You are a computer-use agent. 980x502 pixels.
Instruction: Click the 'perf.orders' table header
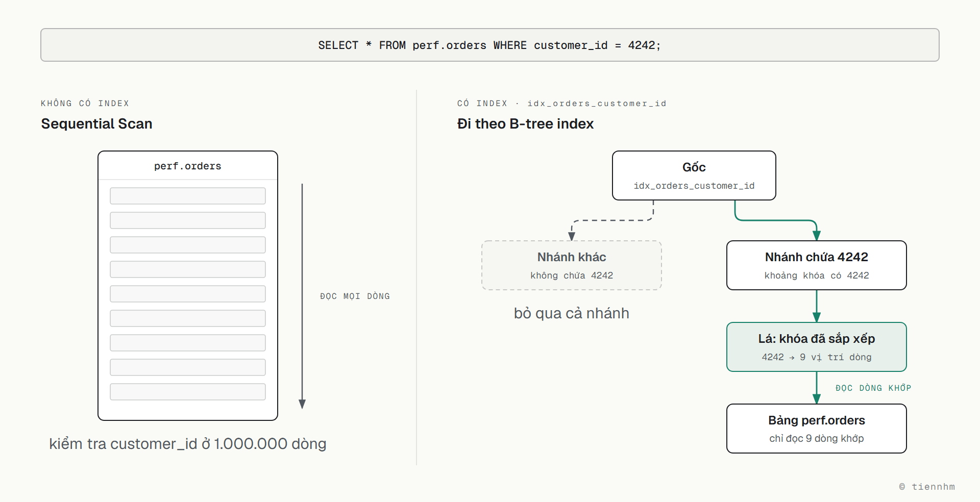click(x=188, y=166)
